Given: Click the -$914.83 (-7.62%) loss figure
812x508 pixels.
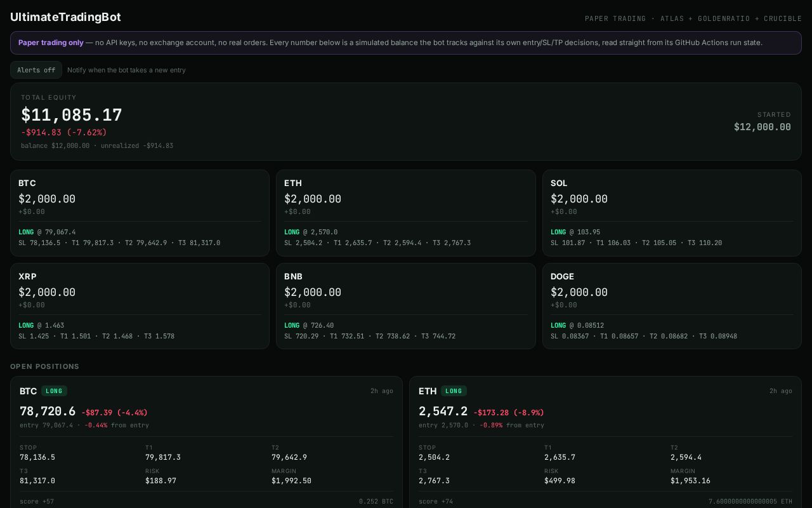Looking at the screenshot, I should coord(64,132).
